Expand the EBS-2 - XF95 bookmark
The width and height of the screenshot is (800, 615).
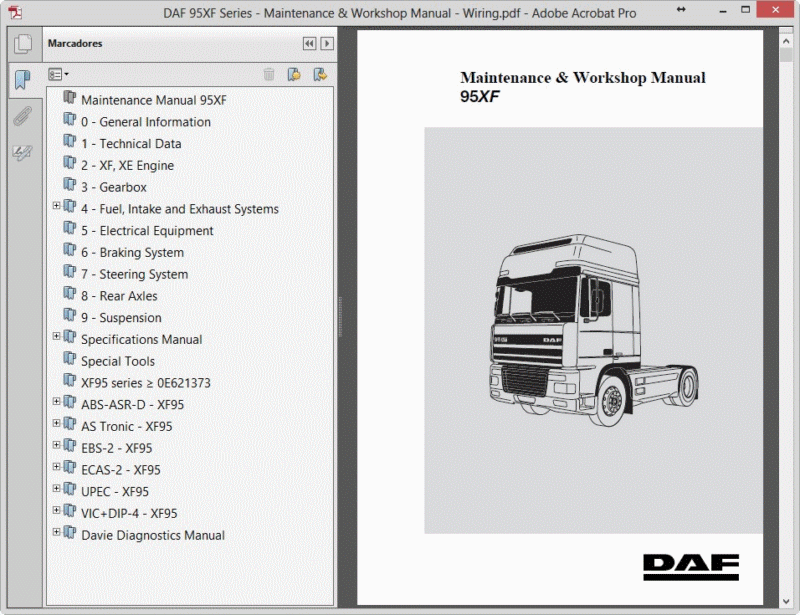pos(57,445)
